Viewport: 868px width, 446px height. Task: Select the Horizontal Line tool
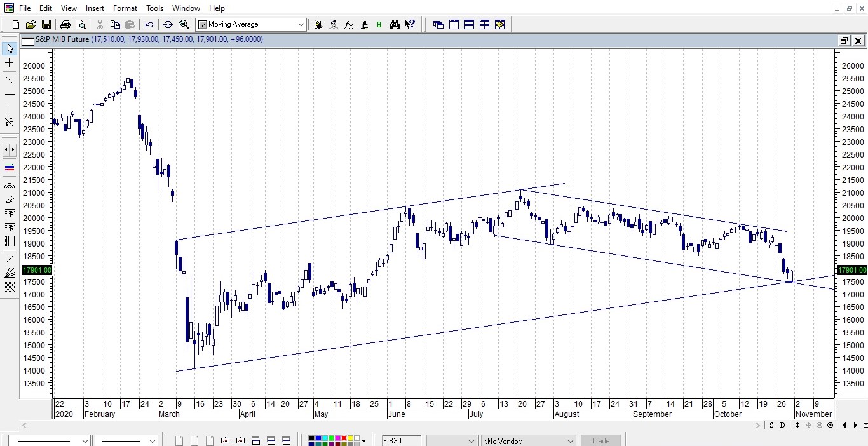pos(10,93)
